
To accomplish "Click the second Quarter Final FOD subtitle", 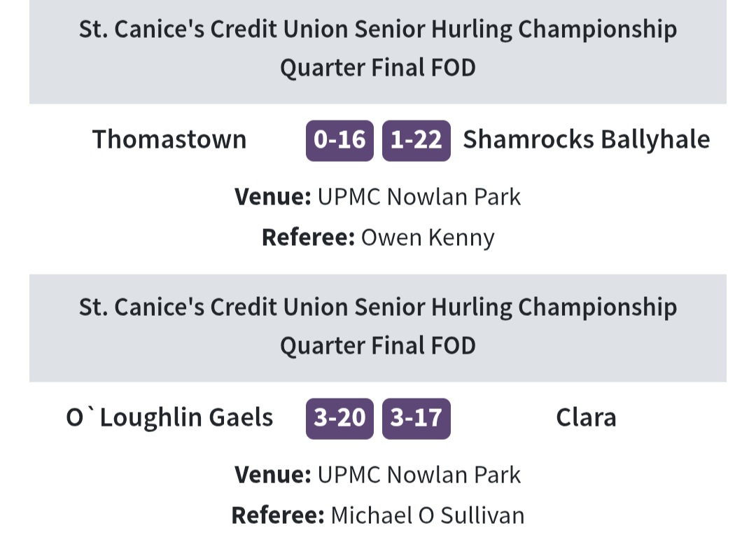I will (378, 346).
